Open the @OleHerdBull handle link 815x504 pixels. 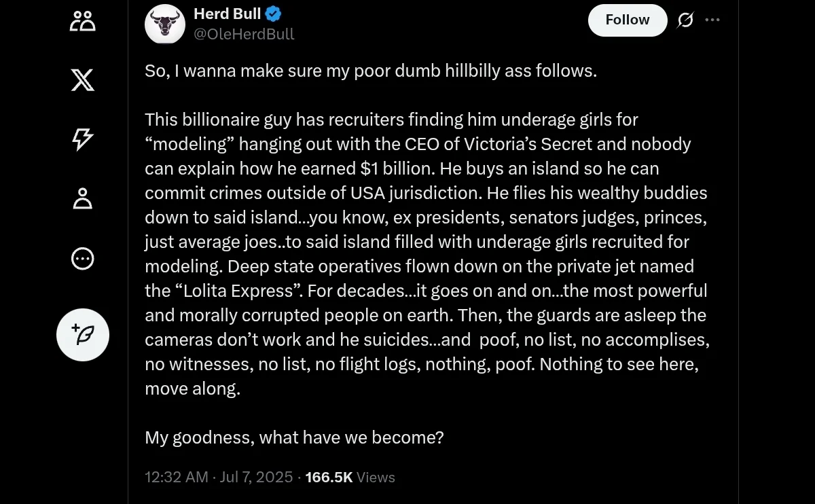(x=244, y=34)
